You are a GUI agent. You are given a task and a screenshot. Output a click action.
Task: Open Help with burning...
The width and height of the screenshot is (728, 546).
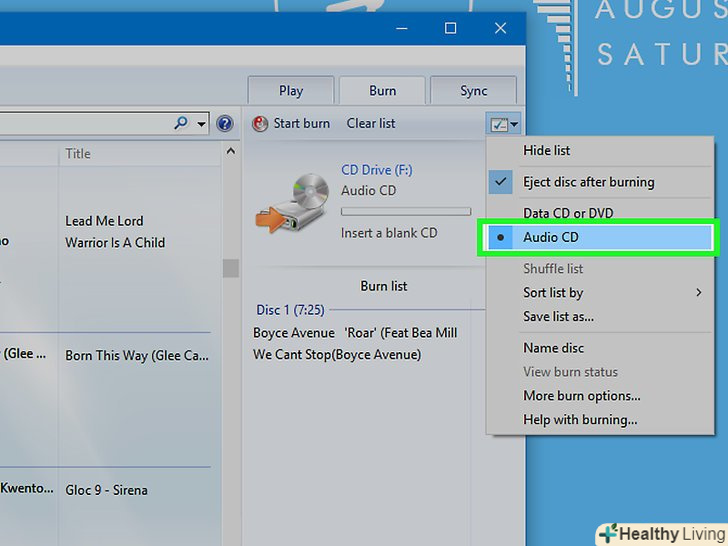(x=599, y=420)
